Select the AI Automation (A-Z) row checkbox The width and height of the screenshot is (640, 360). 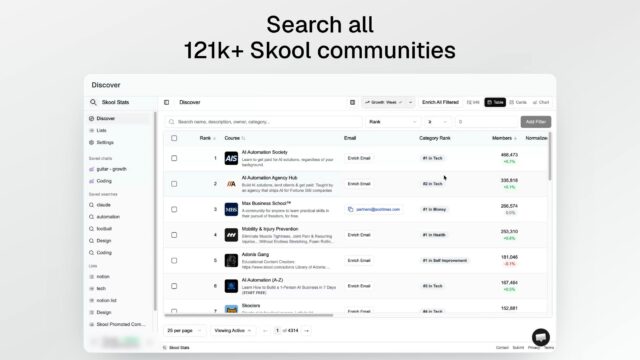[174, 286]
